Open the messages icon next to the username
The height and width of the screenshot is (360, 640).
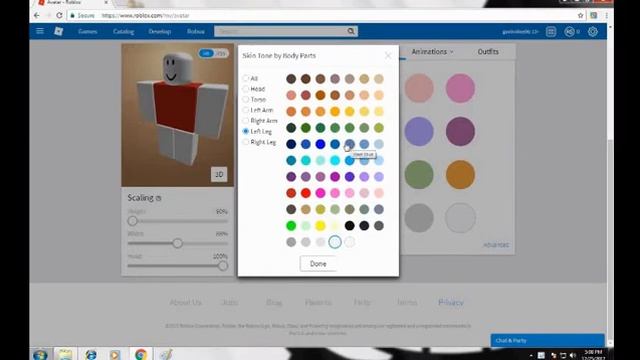pos(551,31)
